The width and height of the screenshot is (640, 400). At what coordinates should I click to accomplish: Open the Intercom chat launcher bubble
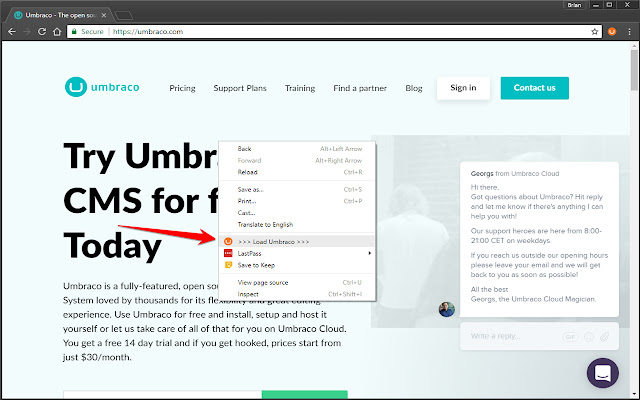(602, 373)
